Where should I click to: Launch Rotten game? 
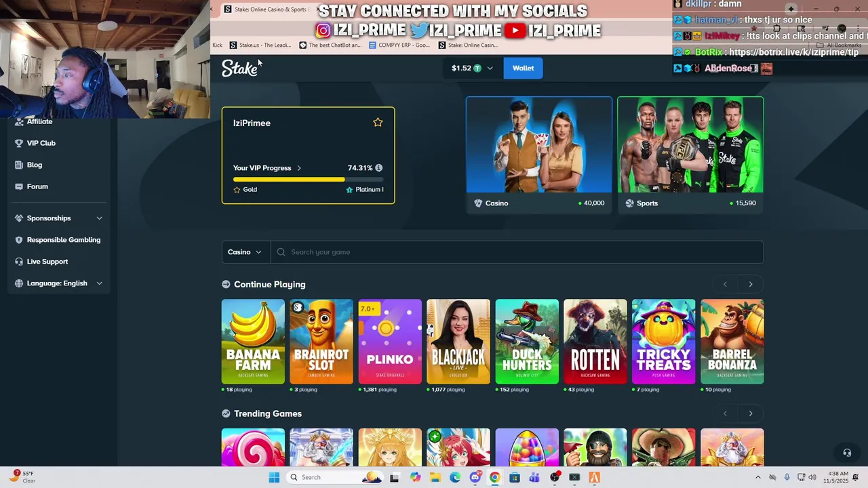pos(595,342)
